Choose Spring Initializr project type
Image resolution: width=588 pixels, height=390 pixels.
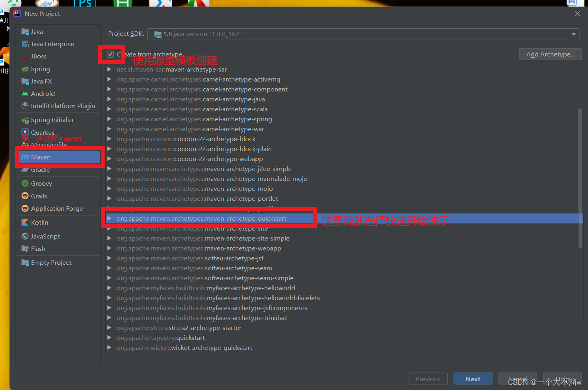point(58,120)
